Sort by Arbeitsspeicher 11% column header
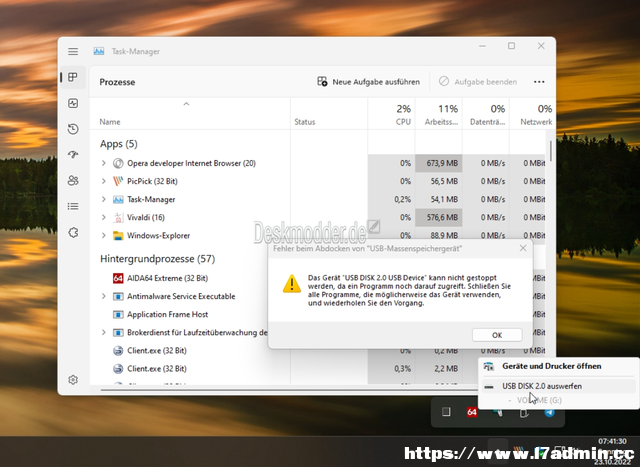 pyautogui.click(x=438, y=114)
